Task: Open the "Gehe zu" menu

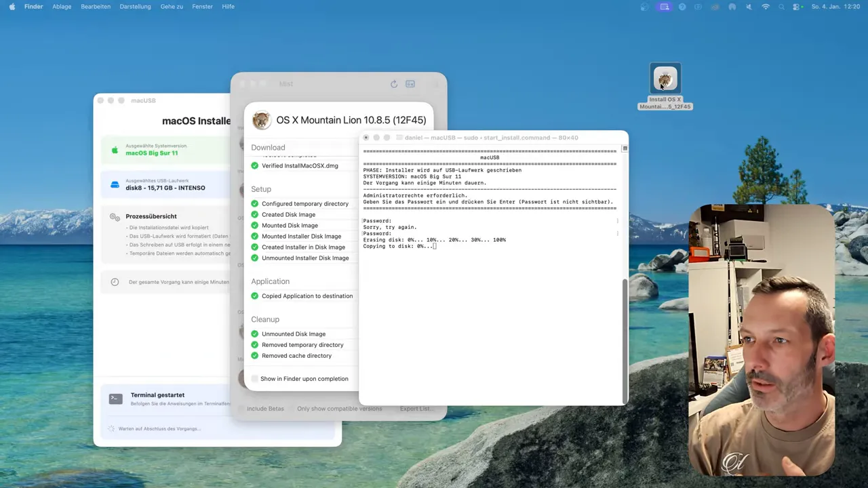Action: (172, 7)
